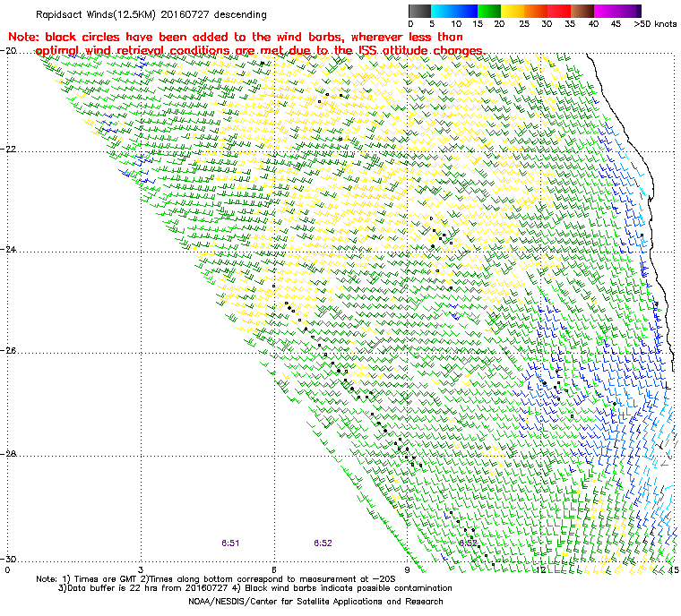Click the purple '6:51' swath time label

click(230, 543)
